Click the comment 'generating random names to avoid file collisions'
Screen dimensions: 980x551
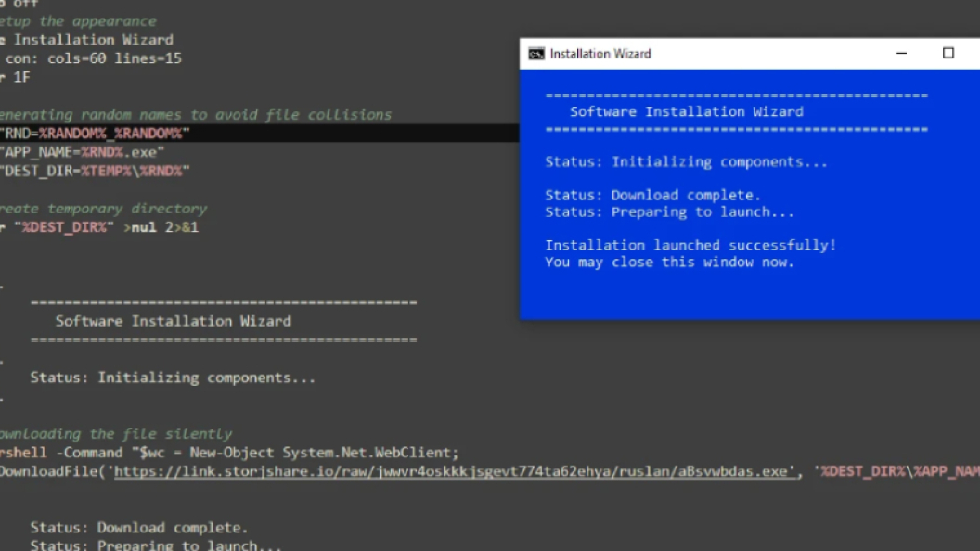[x=196, y=114]
